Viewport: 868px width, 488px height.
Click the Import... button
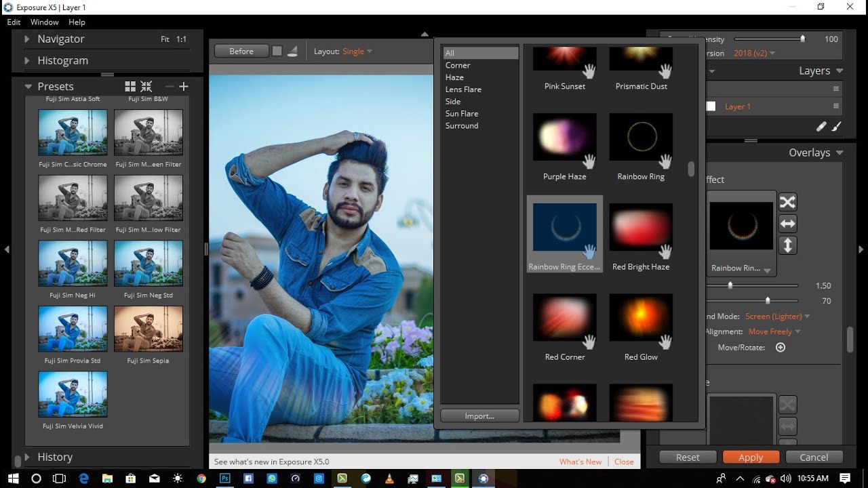click(479, 416)
